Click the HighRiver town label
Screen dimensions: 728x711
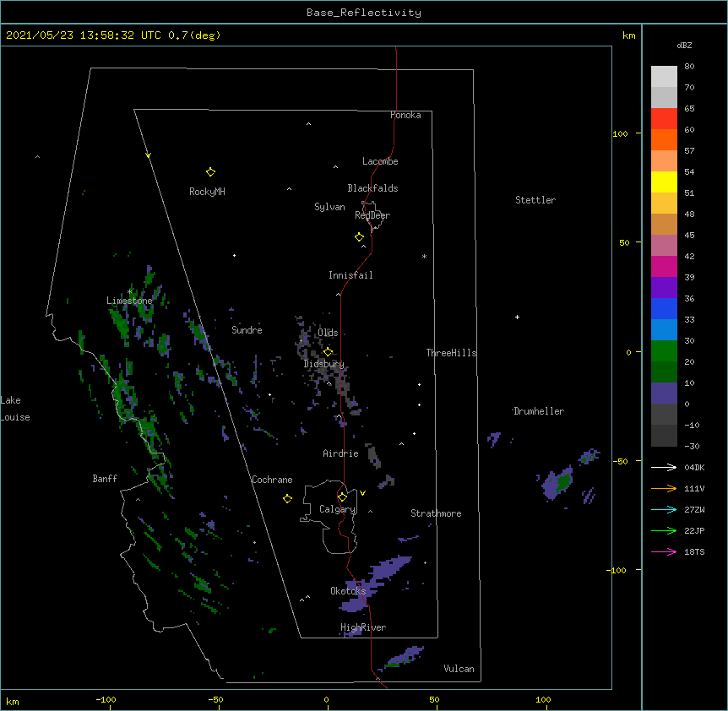click(x=363, y=627)
